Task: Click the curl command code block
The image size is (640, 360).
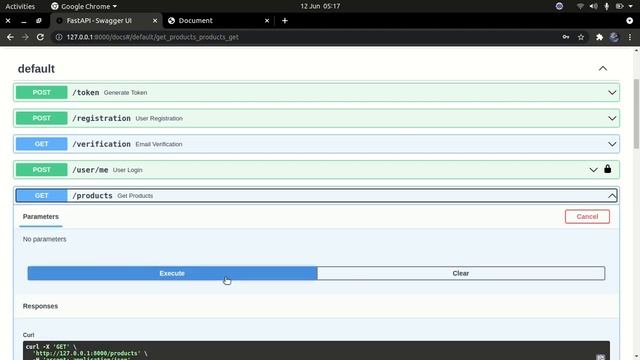Action: point(316,351)
